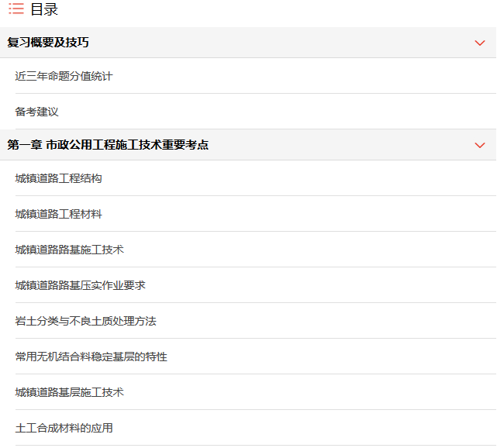The width and height of the screenshot is (497, 448).
Task: Collapse the 复习概要及技巧 section chevron
Action: coord(480,43)
